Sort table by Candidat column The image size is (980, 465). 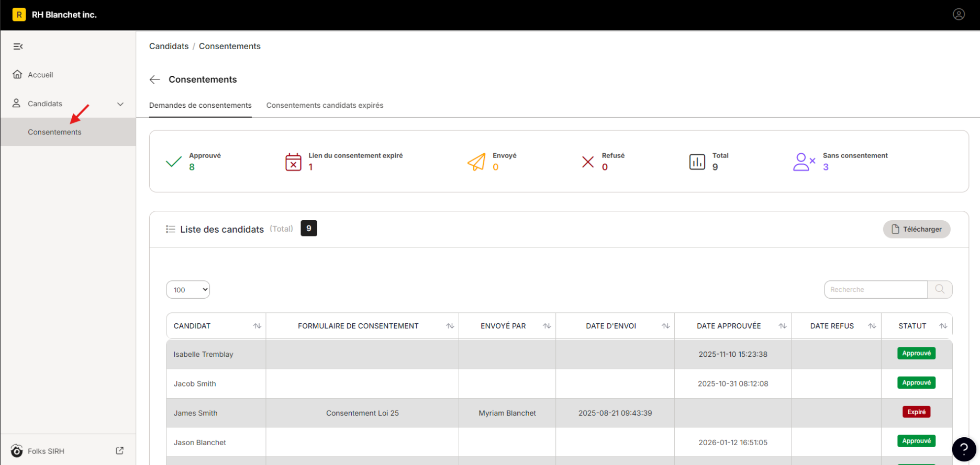tap(257, 326)
